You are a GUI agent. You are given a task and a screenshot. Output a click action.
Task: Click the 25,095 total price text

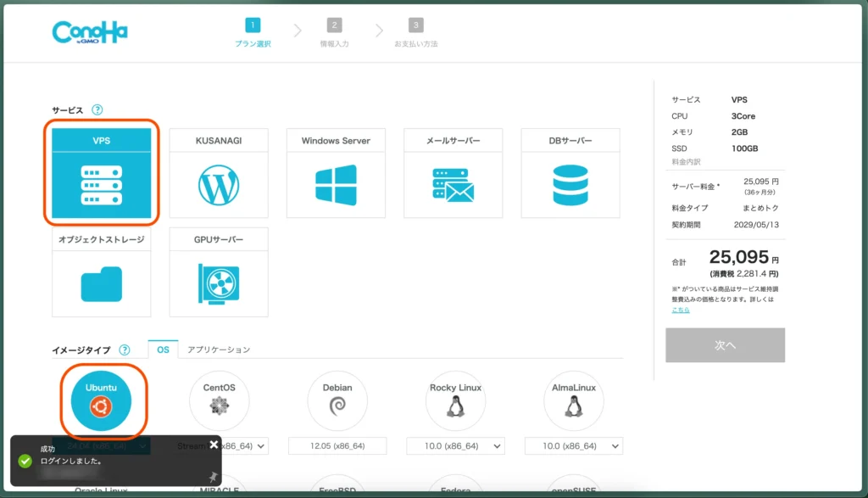739,257
